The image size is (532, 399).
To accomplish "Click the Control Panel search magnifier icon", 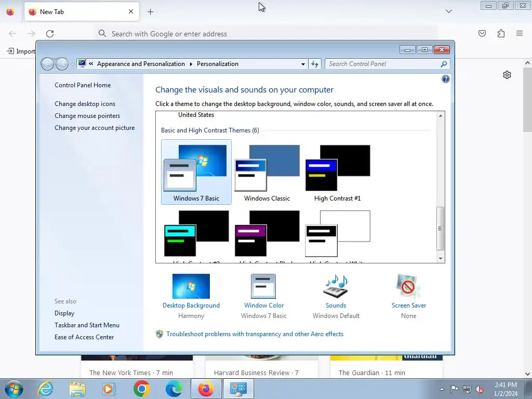I will [444, 64].
